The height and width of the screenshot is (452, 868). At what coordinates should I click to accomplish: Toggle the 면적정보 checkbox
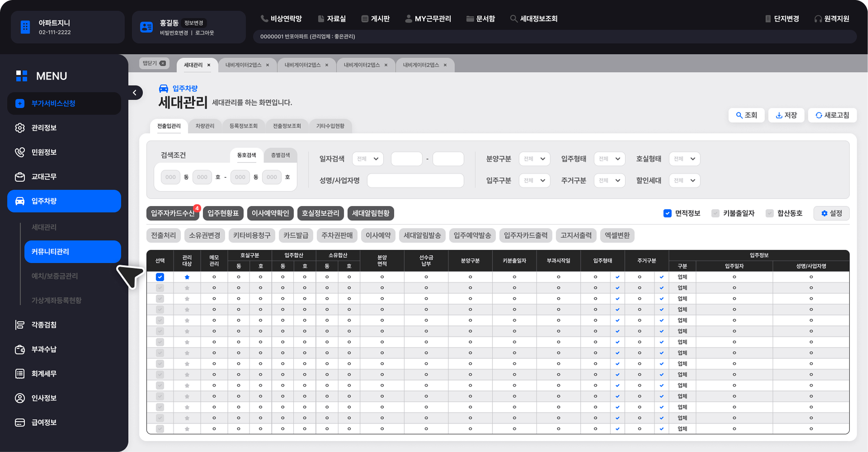pyautogui.click(x=667, y=213)
